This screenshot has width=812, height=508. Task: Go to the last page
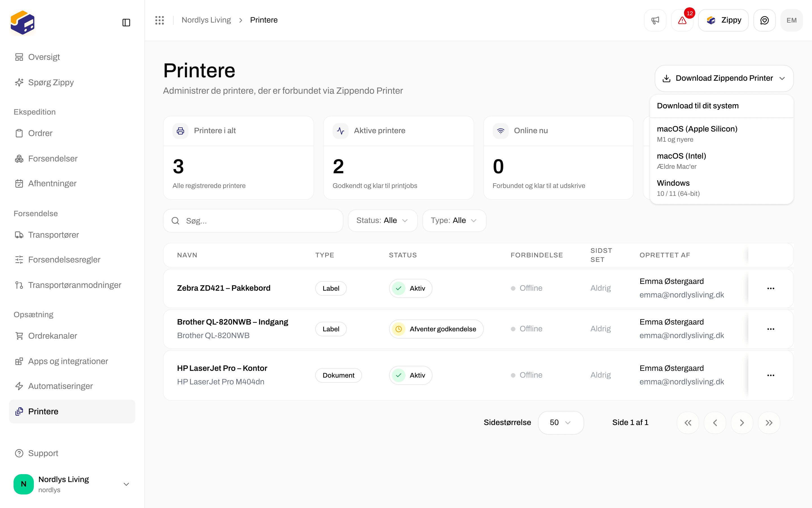click(769, 423)
